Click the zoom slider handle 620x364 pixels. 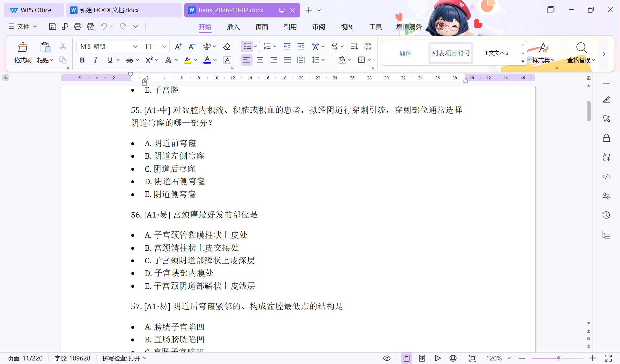558,358
